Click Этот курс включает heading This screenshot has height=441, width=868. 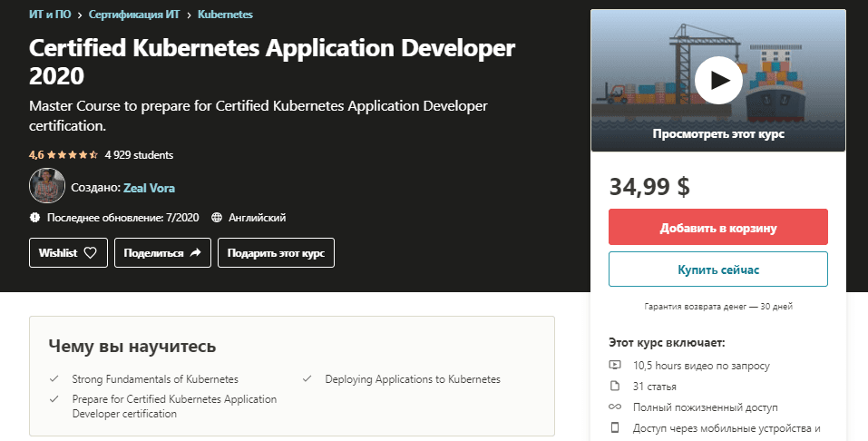(667, 342)
